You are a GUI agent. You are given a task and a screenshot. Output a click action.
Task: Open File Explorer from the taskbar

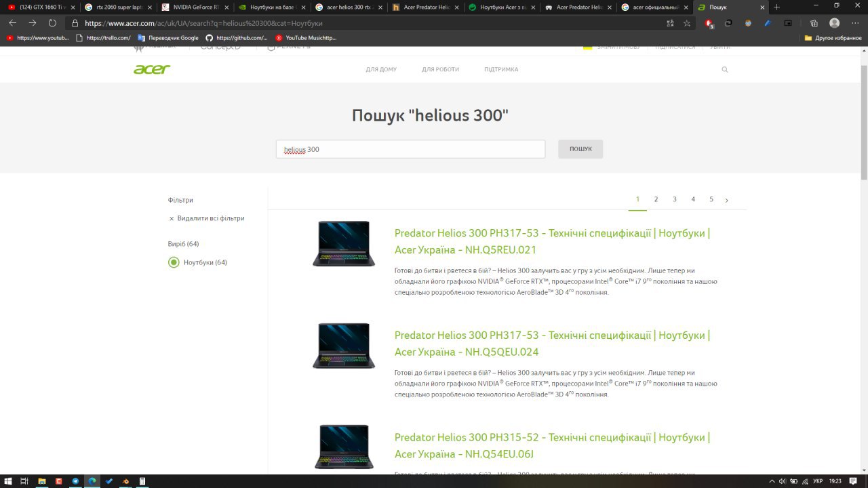coord(42,481)
